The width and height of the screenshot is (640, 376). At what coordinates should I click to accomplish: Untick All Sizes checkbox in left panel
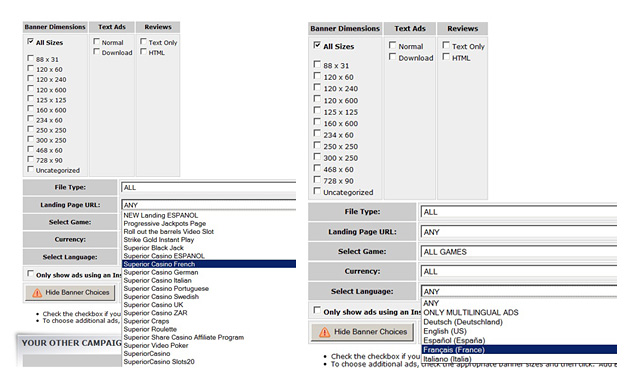pyautogui.click(x=31, y=41)
